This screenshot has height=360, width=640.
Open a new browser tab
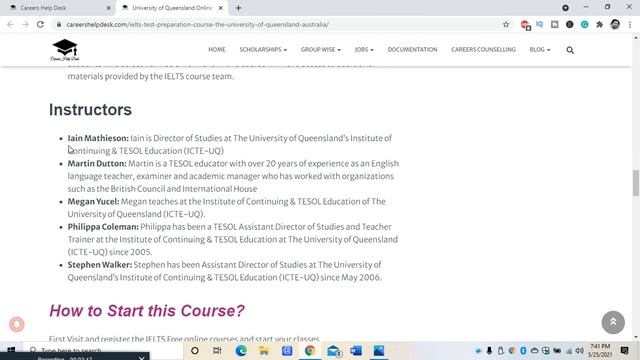click(x=238, y=8)
